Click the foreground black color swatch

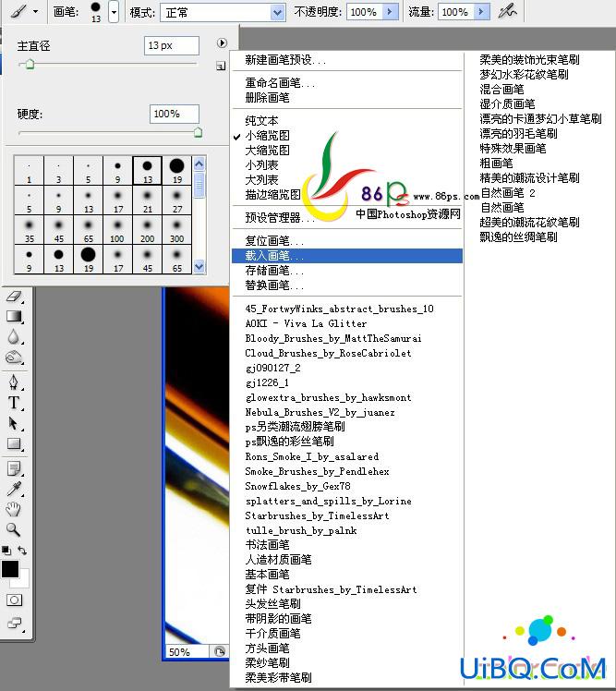(x=9, y=569)
